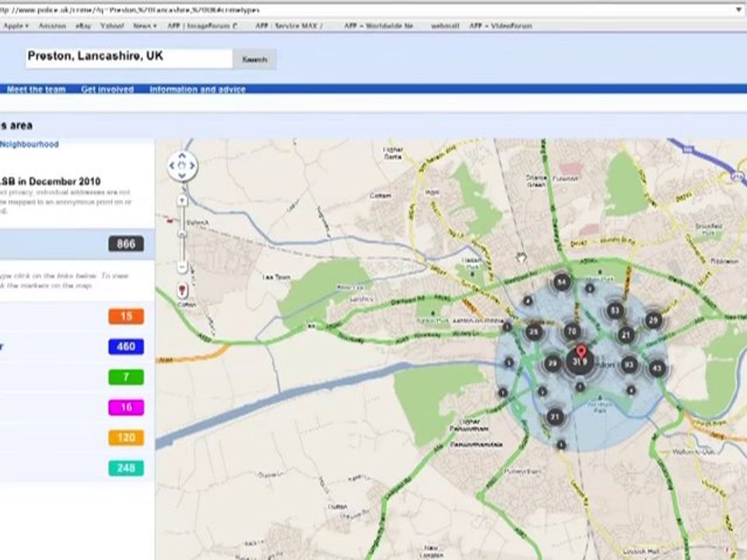747x560 pixels.
Task: Select the crime cluster marker labeled 43
Action: [x=658, y=368]
